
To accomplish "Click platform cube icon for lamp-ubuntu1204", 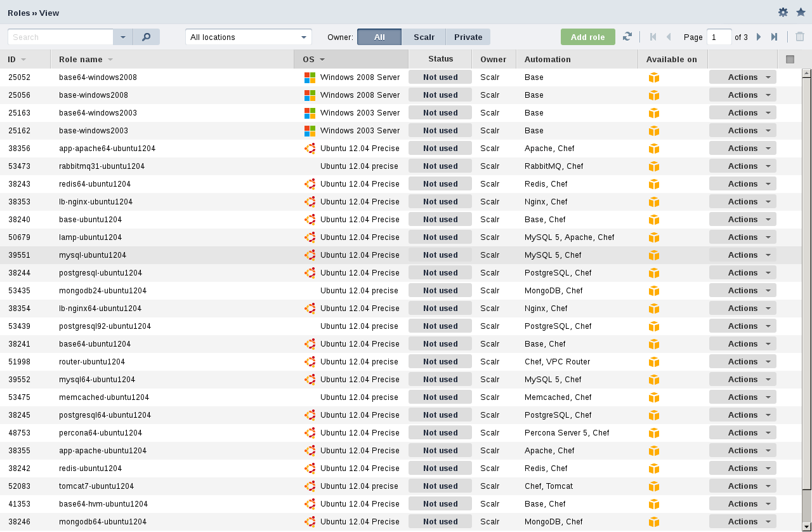I will 654,237.
